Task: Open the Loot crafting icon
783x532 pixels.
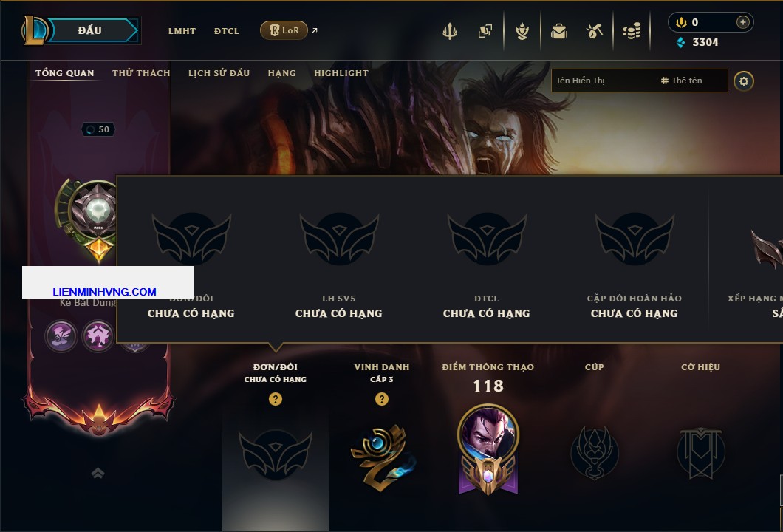Action: pos(594,31)
